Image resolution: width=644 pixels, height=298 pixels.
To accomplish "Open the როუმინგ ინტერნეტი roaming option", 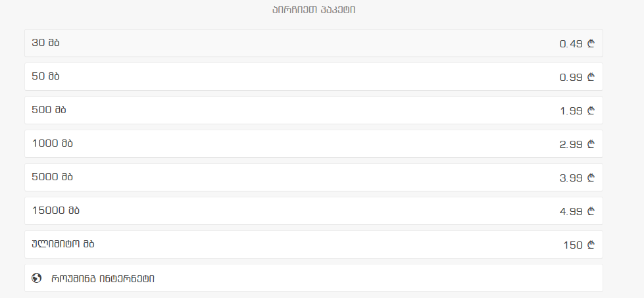I will [x=103, y=278].
